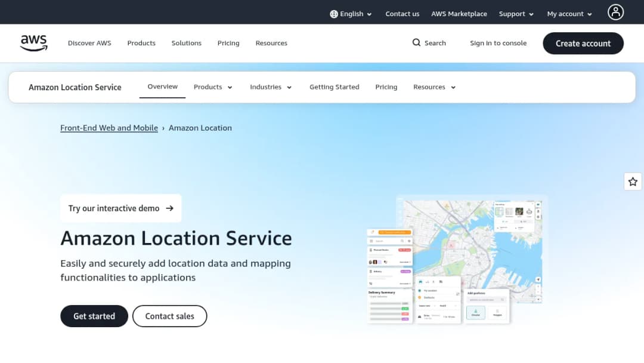Viewport: 644px width, 363px height.
Task: Expand the Support dropdown
Action: pyautogui.click(x=516, y=14)
